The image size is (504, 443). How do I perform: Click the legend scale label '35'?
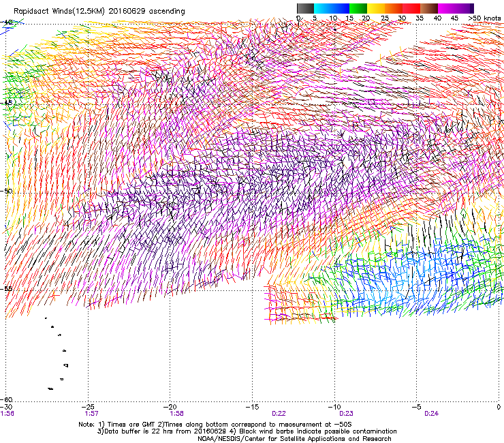point(420,18)
